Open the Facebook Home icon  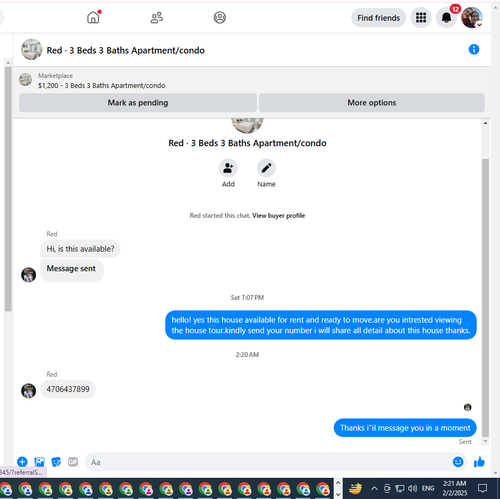click(x=93, y=17)
